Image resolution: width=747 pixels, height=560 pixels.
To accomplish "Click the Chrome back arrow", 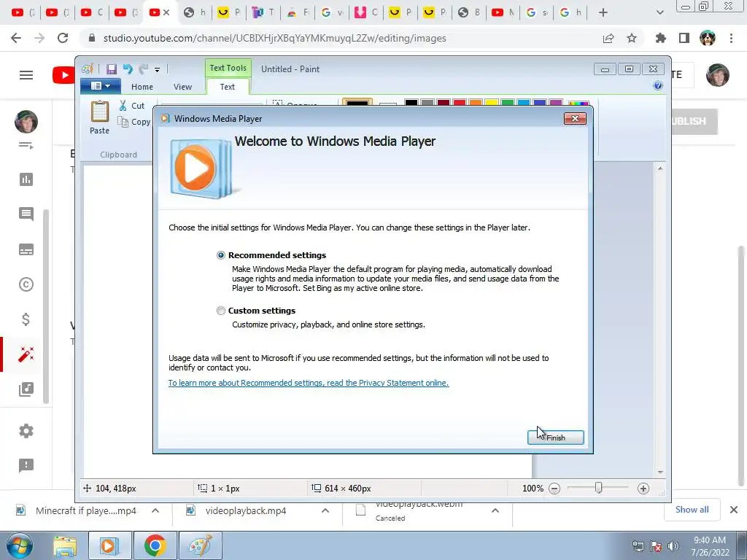I will click(16, 38).
